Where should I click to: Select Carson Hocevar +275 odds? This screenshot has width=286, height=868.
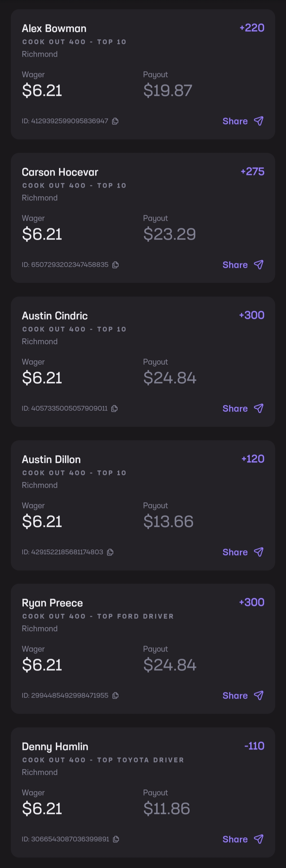pyautogui.click(x=252, y=172)
